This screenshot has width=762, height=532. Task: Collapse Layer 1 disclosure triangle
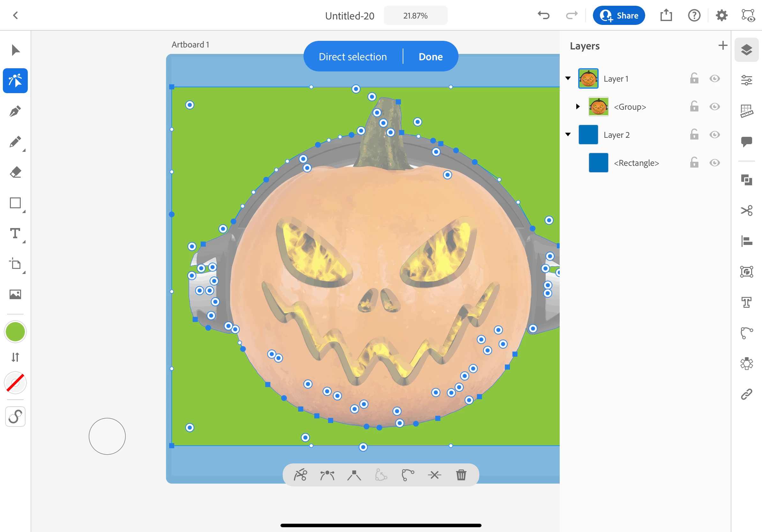(x=568, y=78)
